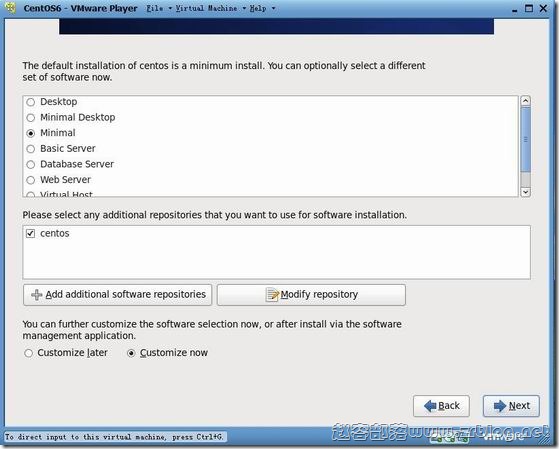This screenshot has height=449, width=559.
Task: Click the software list scrollbar thumb
Action: [x=525, y=139]
